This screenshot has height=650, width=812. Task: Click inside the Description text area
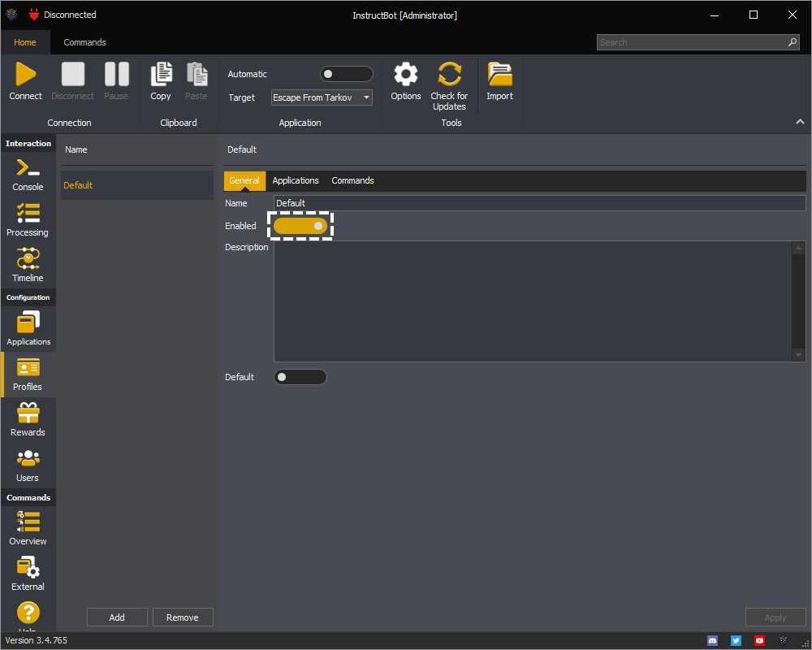(x=533, y=301)
